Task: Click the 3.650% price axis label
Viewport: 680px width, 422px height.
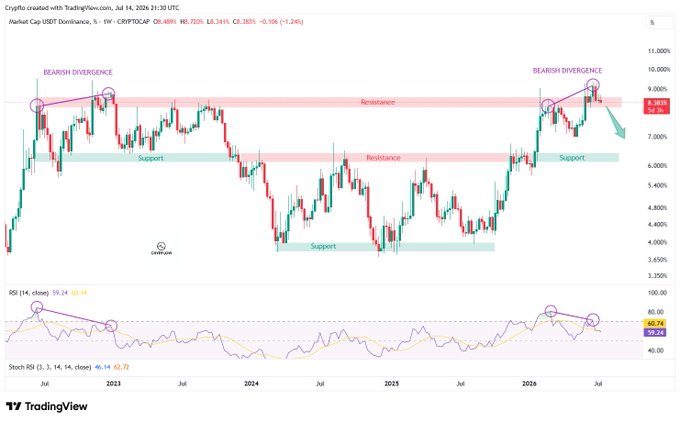Action: pyautogui.click(x=659, y=260)
